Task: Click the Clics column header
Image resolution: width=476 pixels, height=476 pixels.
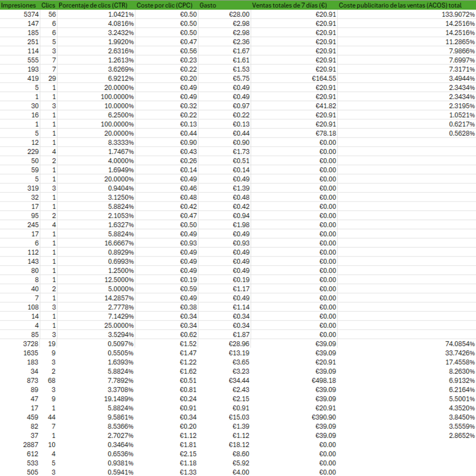Action: [48, 5]
